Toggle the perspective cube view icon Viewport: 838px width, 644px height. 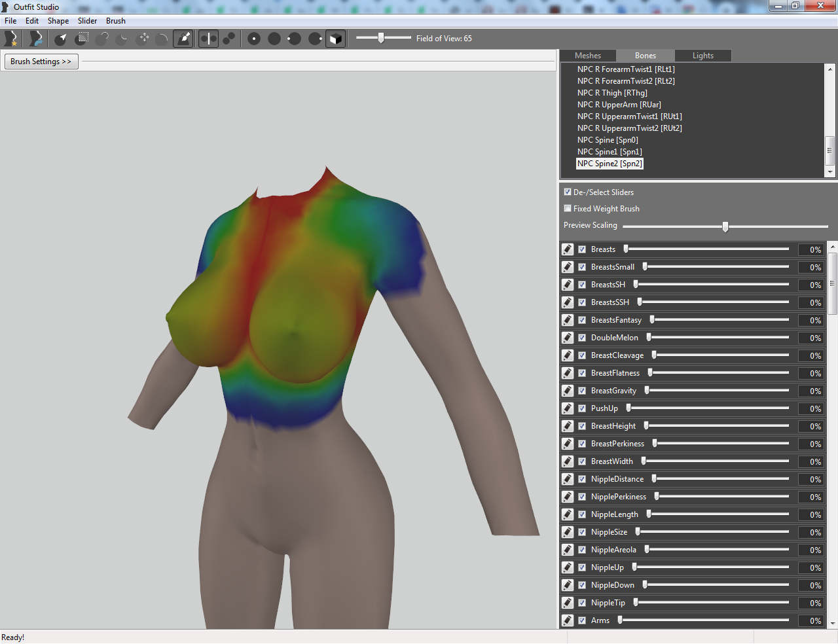[x=335, y=39]
